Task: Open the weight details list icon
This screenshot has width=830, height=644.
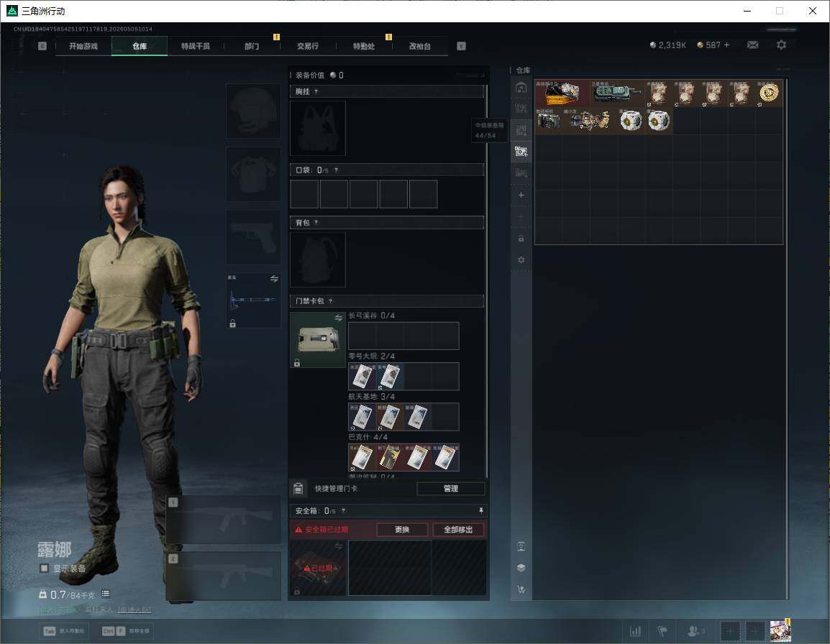Action: (106, 594)
